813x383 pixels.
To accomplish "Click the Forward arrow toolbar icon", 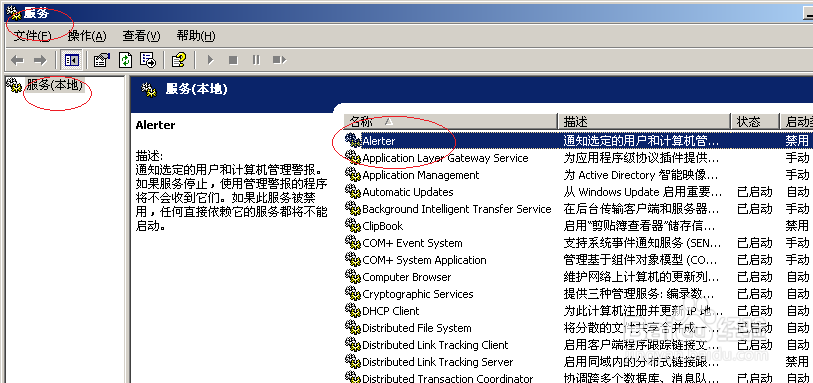I will 40,61.
